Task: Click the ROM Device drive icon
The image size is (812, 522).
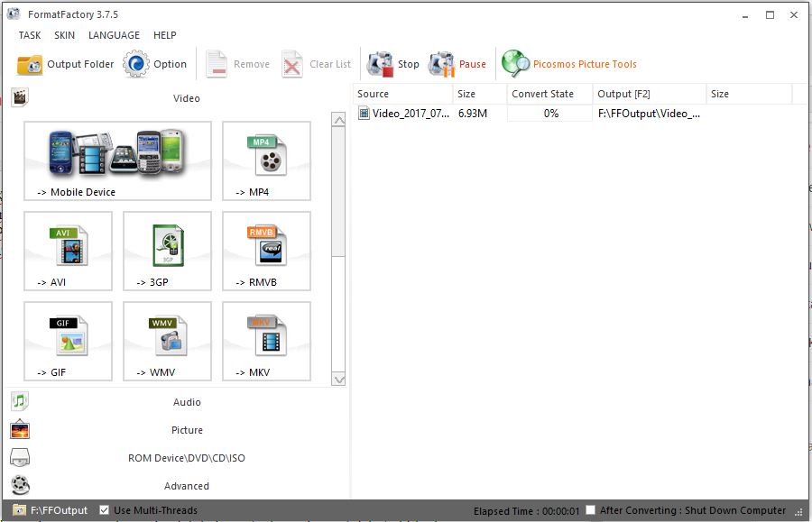Action: pyautogui.click(x=20, y=457)
